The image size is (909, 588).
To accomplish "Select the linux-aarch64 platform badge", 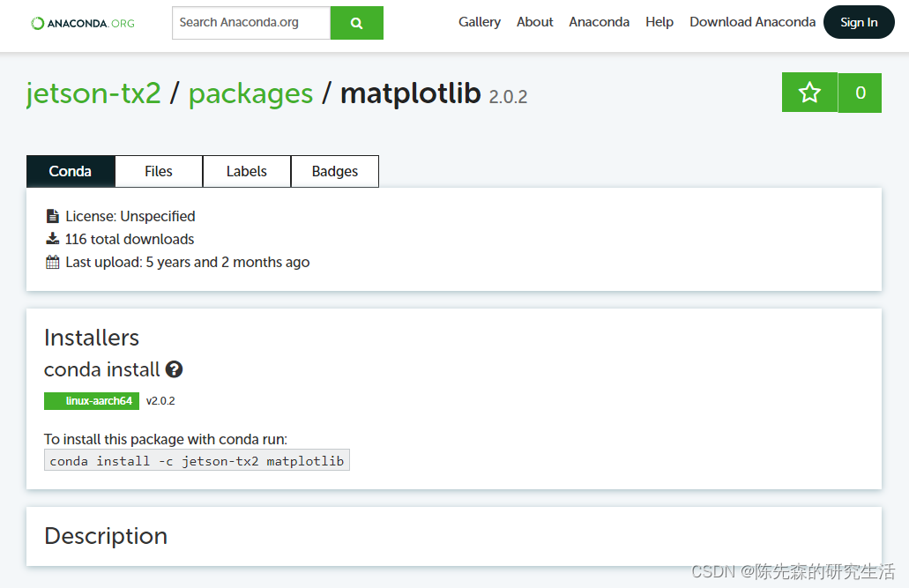I will [x=92, y=401].
